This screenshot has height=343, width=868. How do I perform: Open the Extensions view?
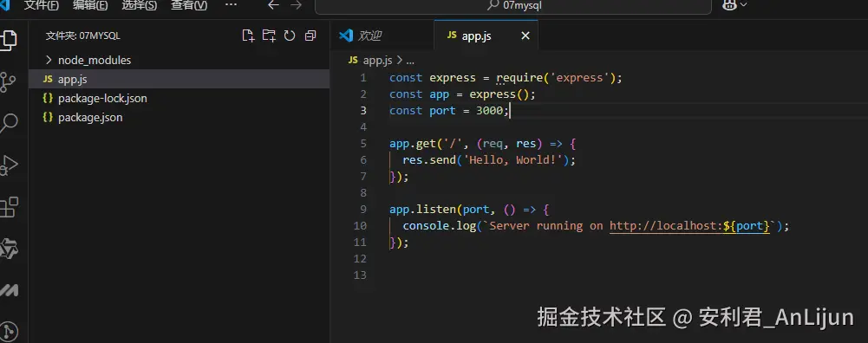click(x=9, y=208)
